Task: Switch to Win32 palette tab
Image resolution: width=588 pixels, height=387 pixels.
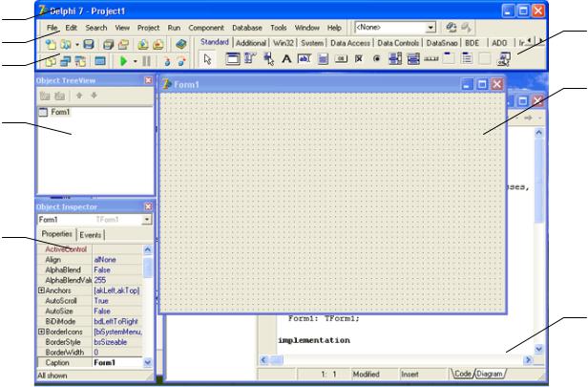Action: 283,43
